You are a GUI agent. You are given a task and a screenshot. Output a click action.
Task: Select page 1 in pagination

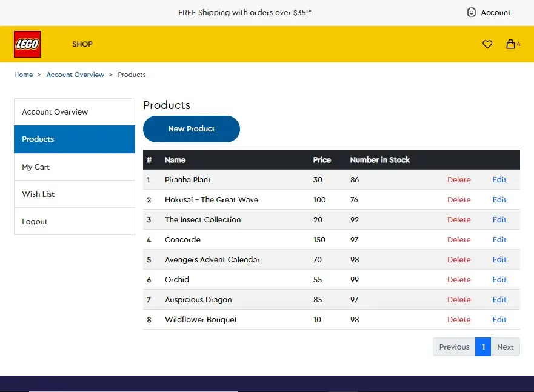point(483,347)
